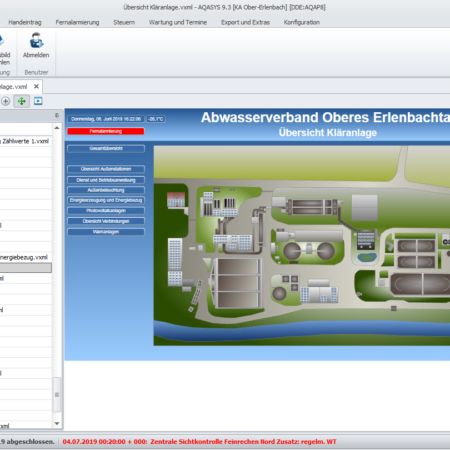Click the two round digester tanks
Screen dimensions: 450x450
(x=309, y=250)
